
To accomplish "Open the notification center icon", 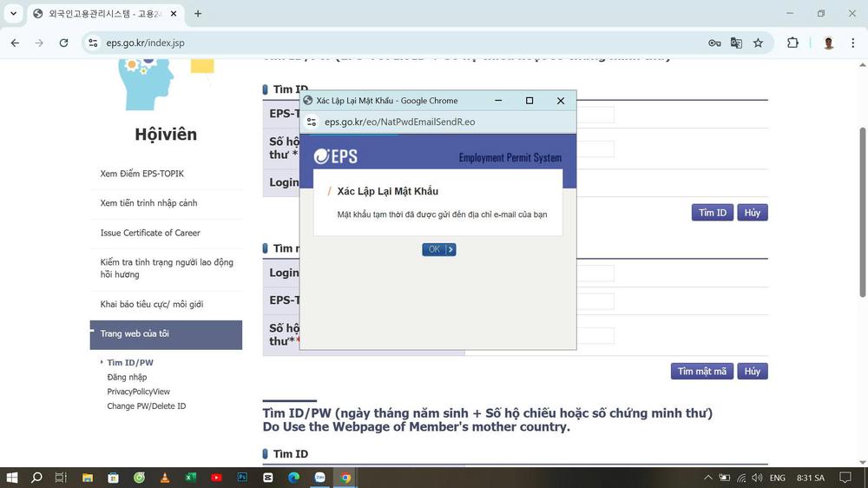I will coord(845,478).
